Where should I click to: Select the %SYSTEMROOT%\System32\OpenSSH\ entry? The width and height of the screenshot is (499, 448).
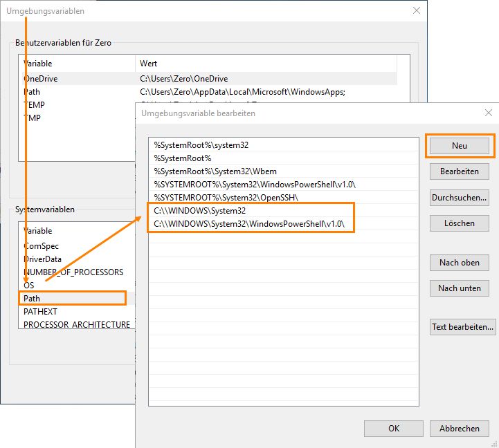click(283, 198)
